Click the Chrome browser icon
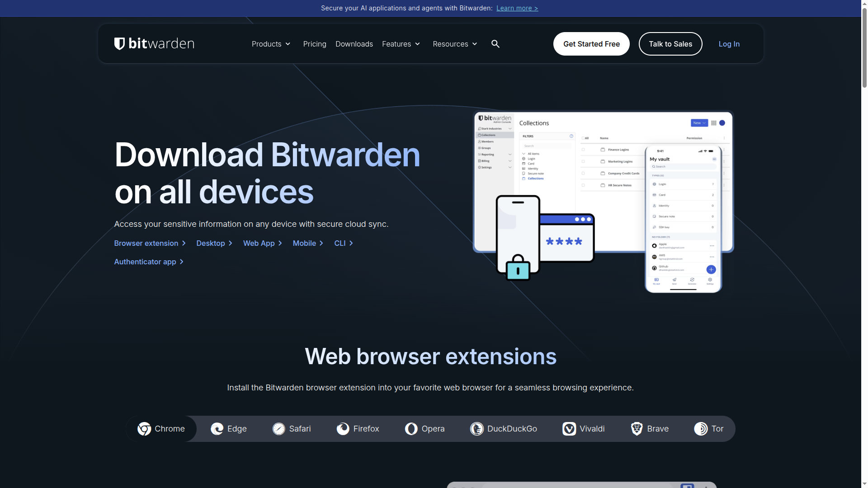The height and width of the screenshot is (488, 868). pos(144,429)
